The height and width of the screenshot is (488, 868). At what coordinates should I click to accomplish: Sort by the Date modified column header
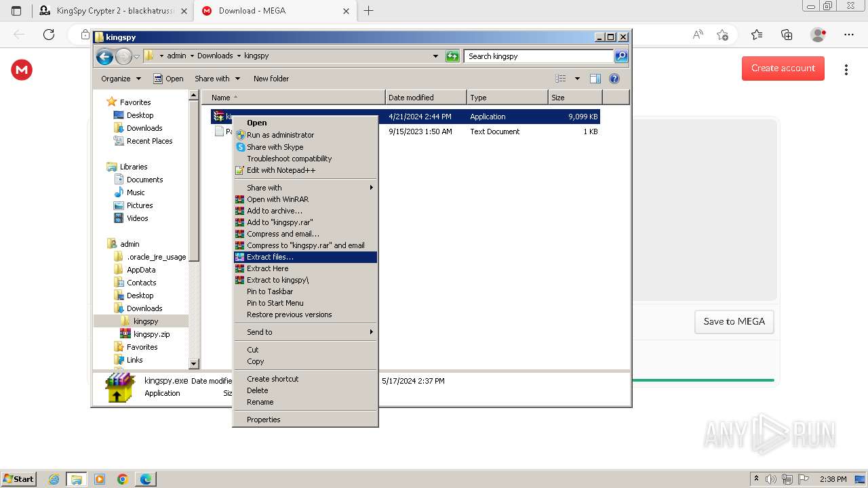[x=426, y=98]
